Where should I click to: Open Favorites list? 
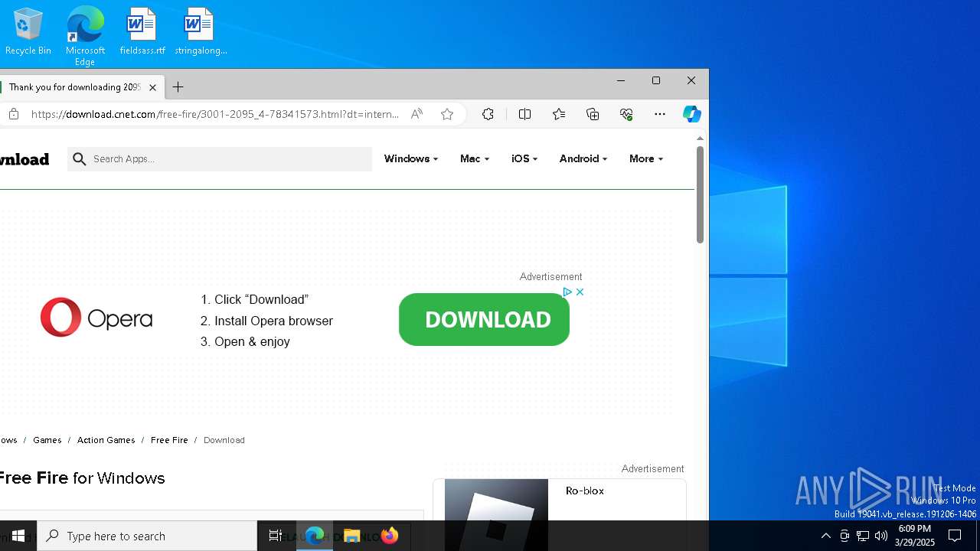click(x=559, y=114)
